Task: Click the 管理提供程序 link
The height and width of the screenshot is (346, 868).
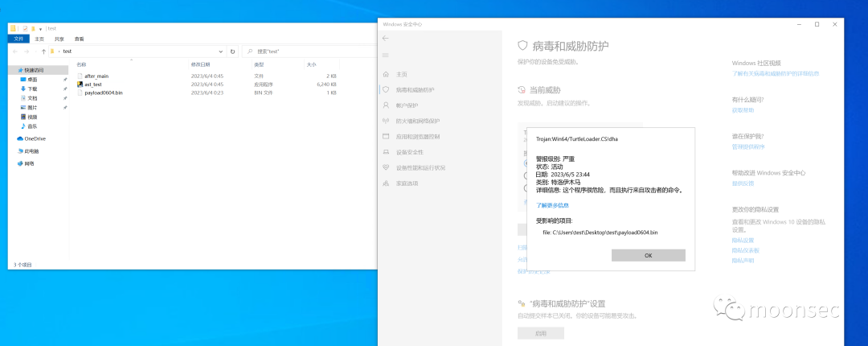Action: coord(748,146)
